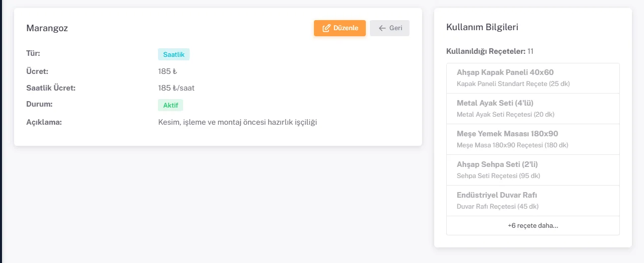
Task: Open Metal Ayak Seti (4'lü) recipe
Action: click(533, 109)
